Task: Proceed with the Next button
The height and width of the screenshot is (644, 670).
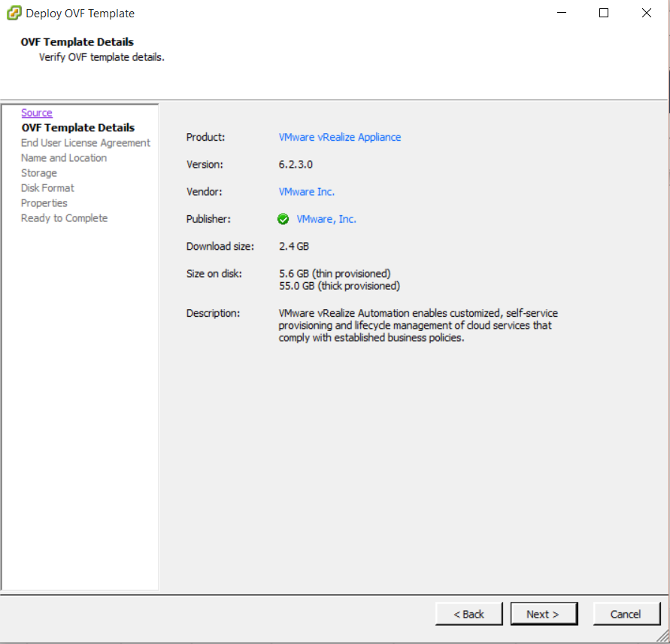Action: (544, 614)
